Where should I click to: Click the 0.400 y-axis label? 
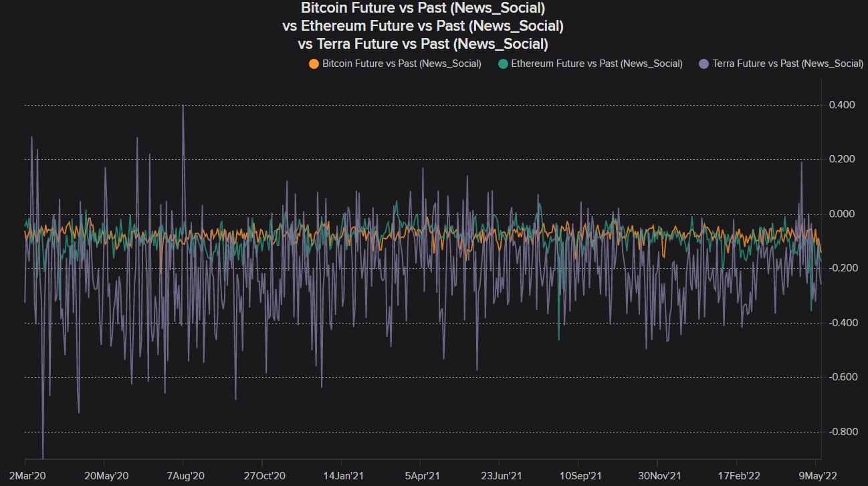click(x=842, y=105)
